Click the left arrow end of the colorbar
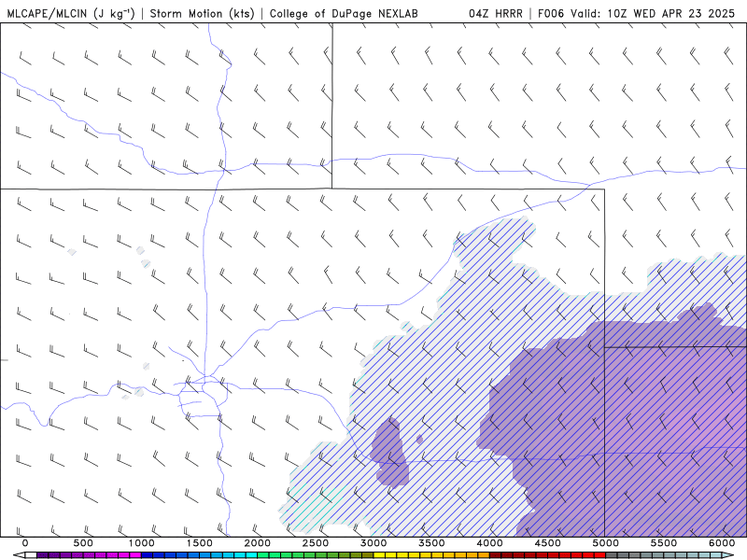 [x=19, y=555]
